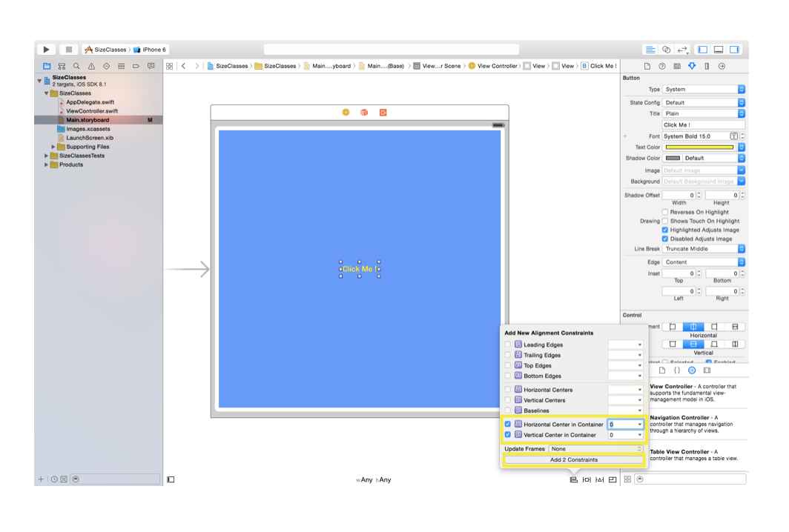Go back in editor history

(184, 66)
